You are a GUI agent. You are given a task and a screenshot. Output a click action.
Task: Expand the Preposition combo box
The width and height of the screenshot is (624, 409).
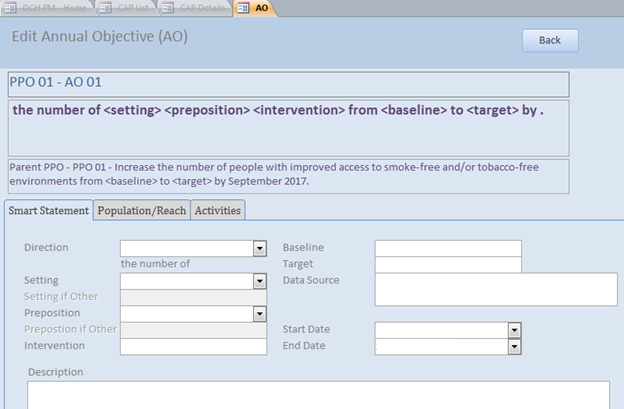click(259, 314)
